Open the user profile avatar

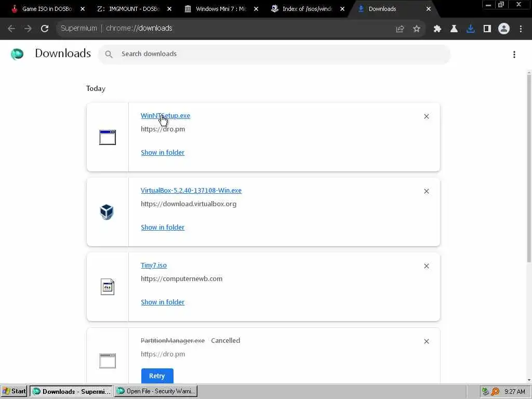coord(504,29)
